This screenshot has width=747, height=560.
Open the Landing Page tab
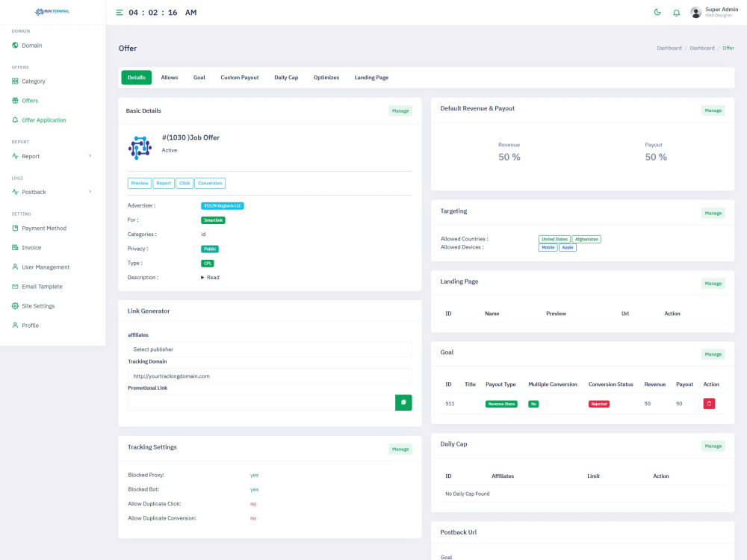point(371,78)
